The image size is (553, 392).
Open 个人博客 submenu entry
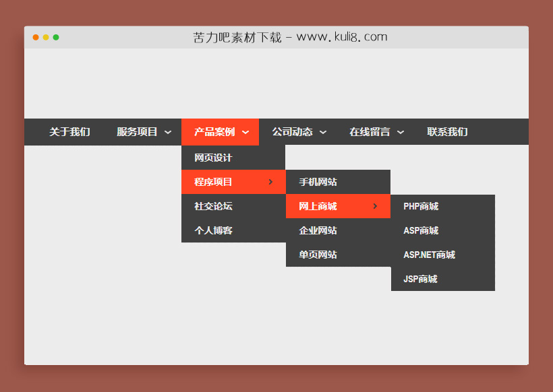(x=213, y=230)
